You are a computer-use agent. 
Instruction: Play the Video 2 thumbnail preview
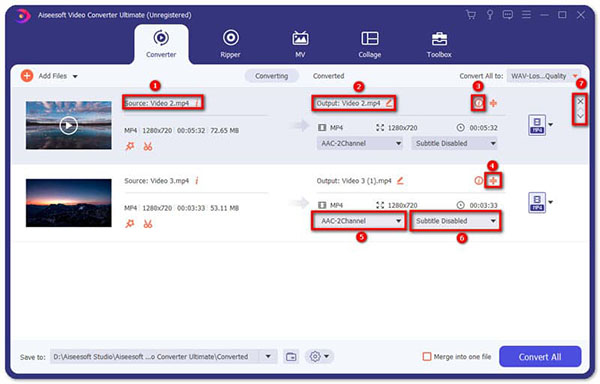click(x=68, y=125)
